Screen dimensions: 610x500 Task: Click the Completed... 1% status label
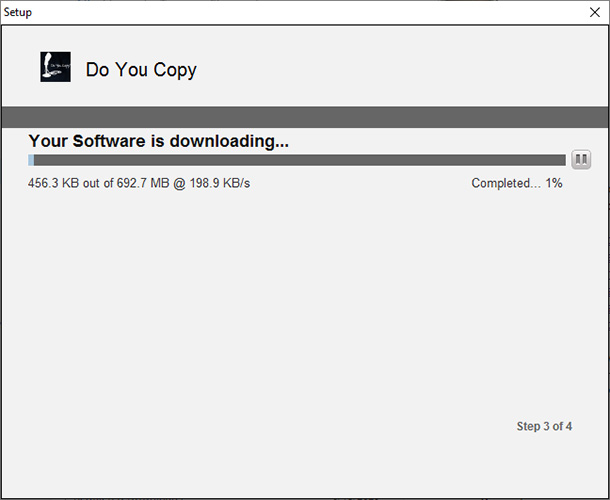click(517, 183)
